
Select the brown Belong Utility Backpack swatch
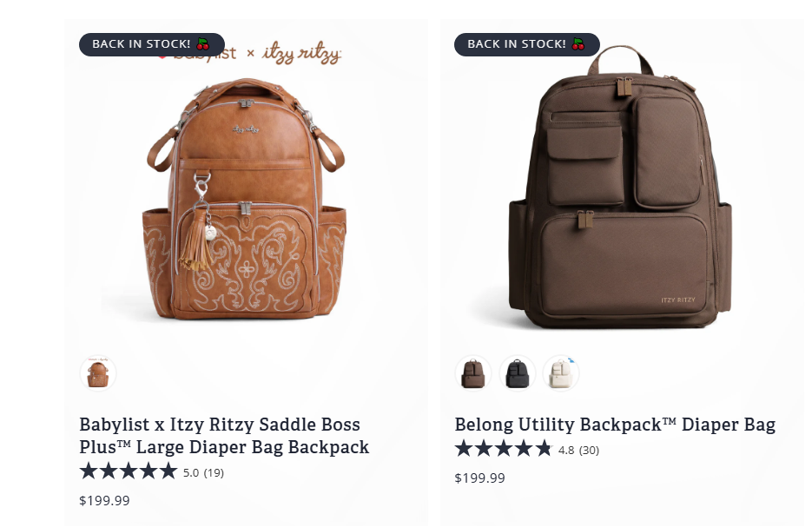(x=473, y=374)
